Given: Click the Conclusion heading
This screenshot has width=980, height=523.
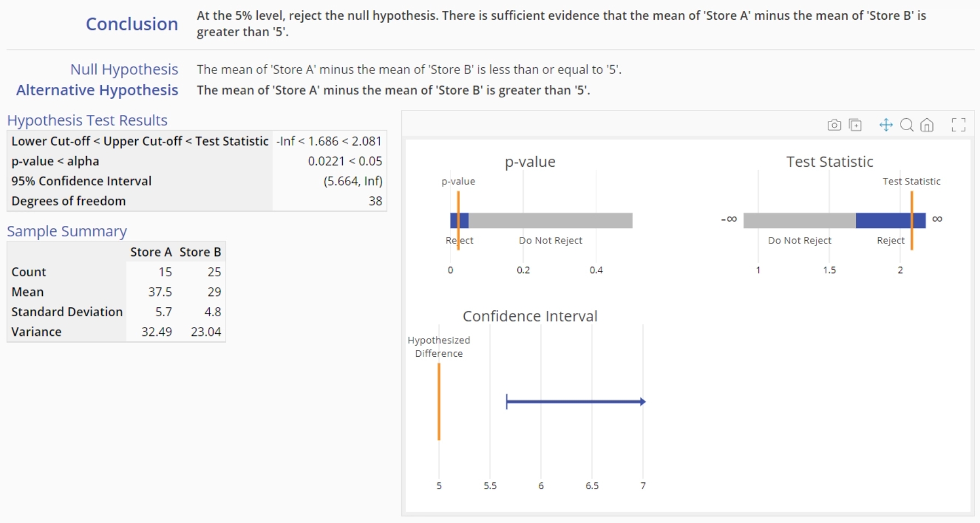Looking at the screenshot, I should click(x=132, y=24).
